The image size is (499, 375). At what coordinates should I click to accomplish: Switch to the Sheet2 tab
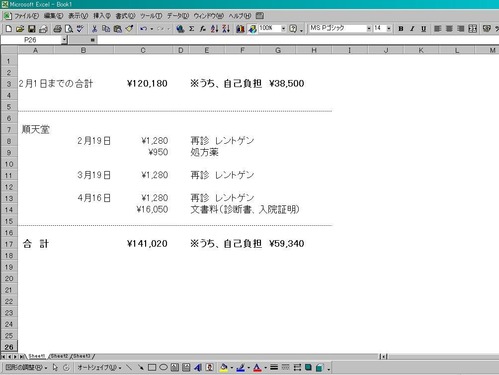[59, 356]
